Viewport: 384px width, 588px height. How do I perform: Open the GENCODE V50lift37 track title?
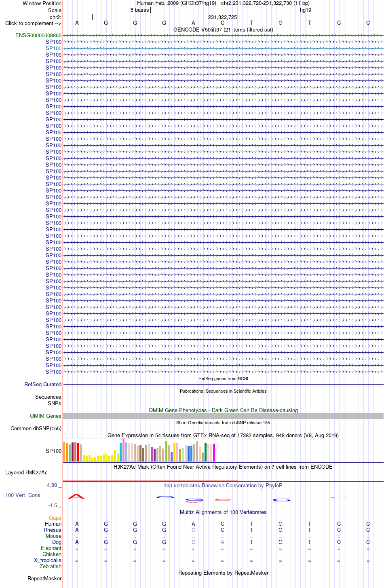point(223,30)
